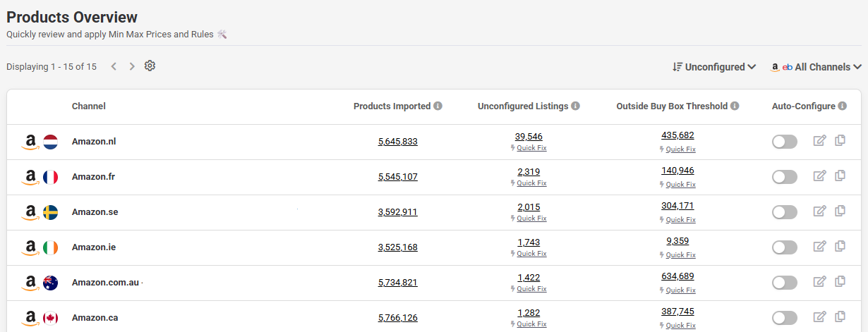The width and height of the screenshot is (868, 332).
Task: Click Amazon.se outside buy box value 304,171
Action: click(677, 206)
